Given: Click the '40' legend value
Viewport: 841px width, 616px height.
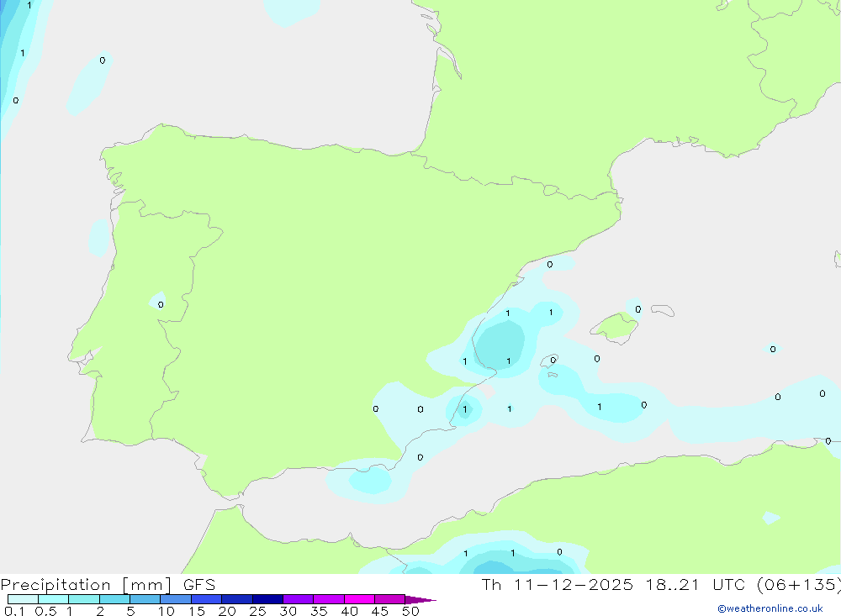Looking at the screenshot, I should click(350, 611).
